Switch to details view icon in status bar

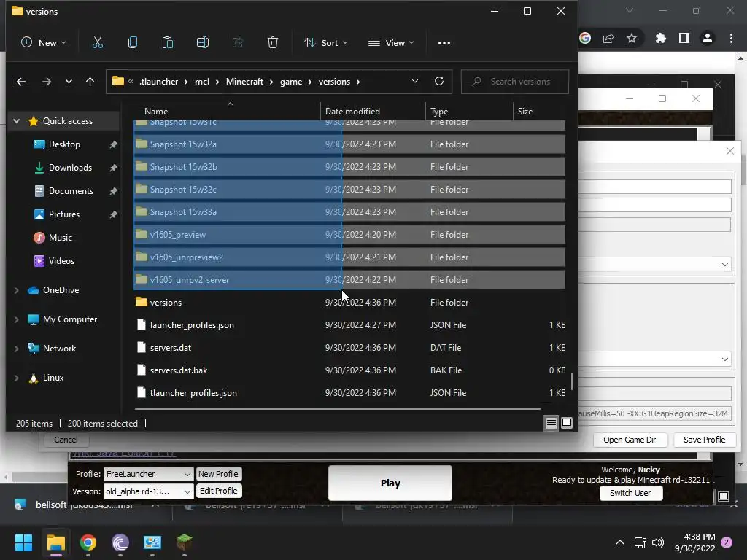click(x=551, y=424)
